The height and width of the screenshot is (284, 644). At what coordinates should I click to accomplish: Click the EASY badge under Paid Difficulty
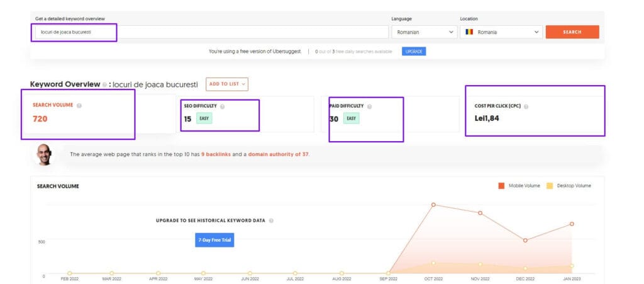[x=351, y=119]
